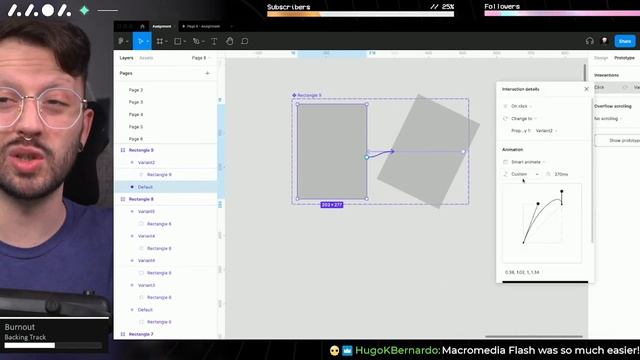Click the prototype connection arrow on canvas
This screenshot has width=640, height=360.
(381, 153)
